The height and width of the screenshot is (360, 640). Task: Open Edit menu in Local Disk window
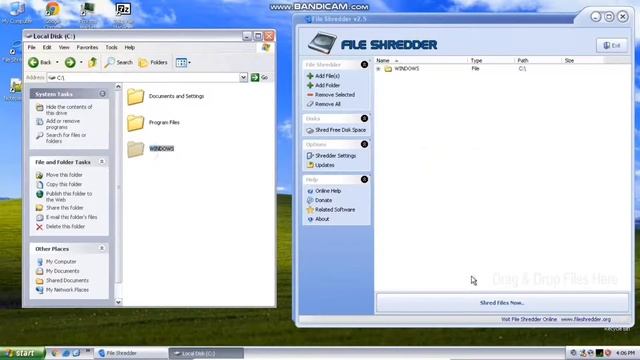tap(47, 48)
